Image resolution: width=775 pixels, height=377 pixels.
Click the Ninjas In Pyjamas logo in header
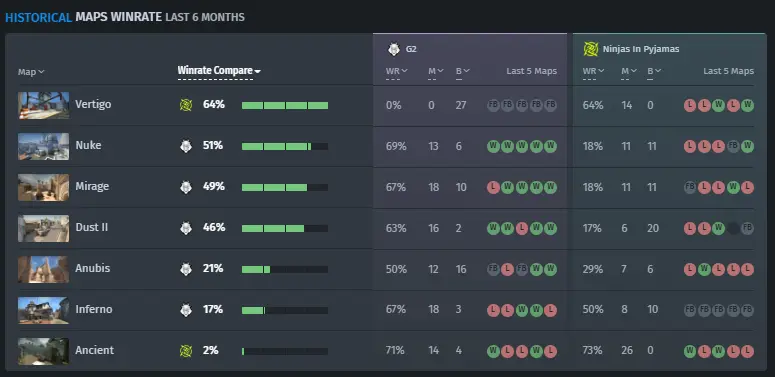click(591, 49)
